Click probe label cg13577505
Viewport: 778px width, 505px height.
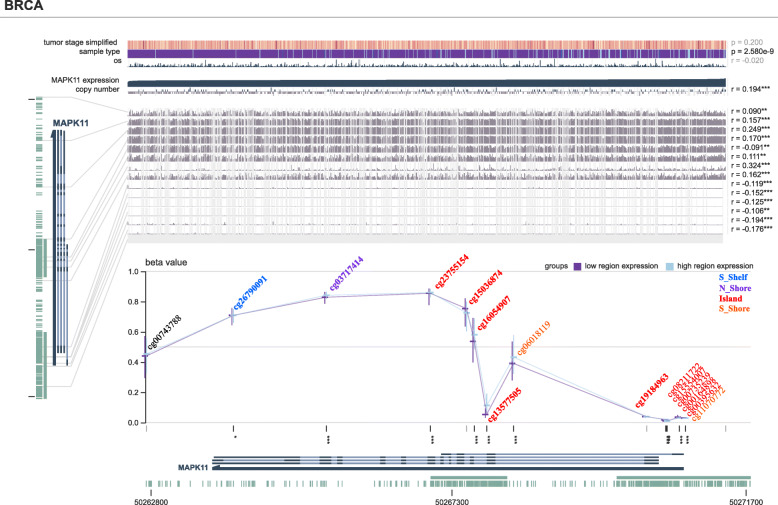(x=505, y=405)
